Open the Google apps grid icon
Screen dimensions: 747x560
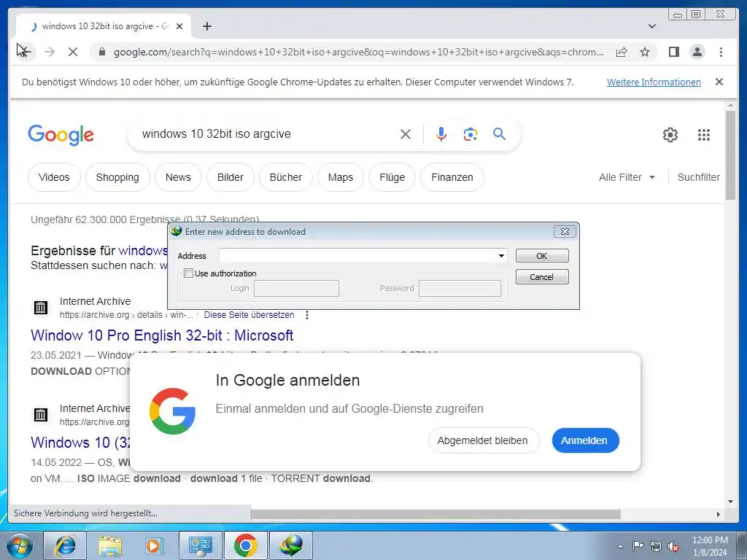704,135
